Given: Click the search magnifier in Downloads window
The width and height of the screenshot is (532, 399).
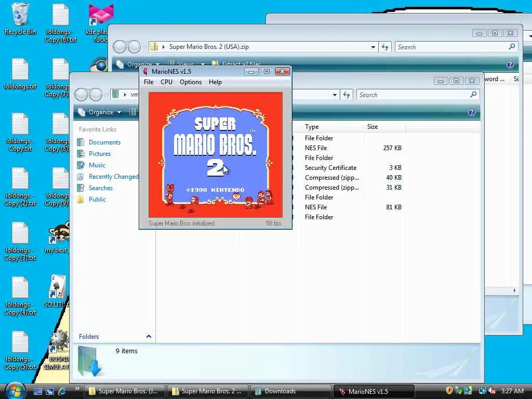Looking at the screenshot, I should pyautogui.click(x=473, y=95).
